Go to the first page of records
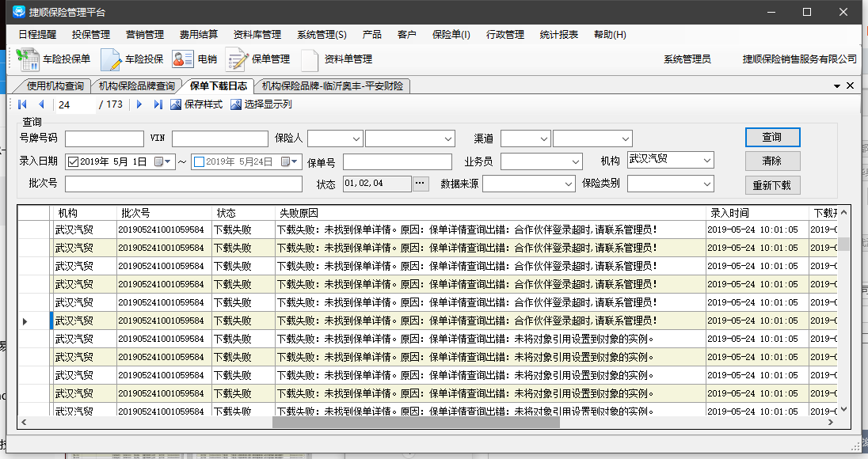The image size is (868, 459). coord(23,104)
